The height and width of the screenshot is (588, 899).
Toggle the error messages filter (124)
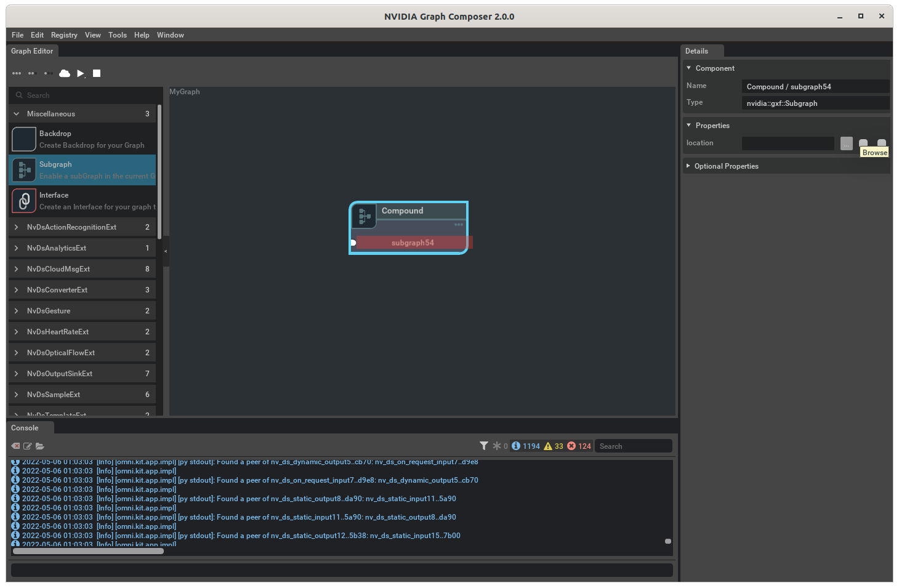tap(579, 446)
